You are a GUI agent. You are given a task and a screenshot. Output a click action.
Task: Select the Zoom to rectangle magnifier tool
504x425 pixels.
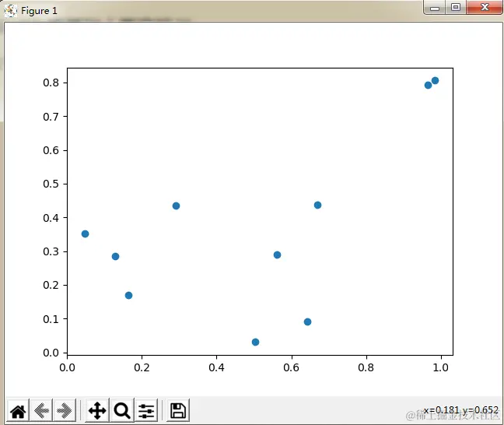[122, 410]
